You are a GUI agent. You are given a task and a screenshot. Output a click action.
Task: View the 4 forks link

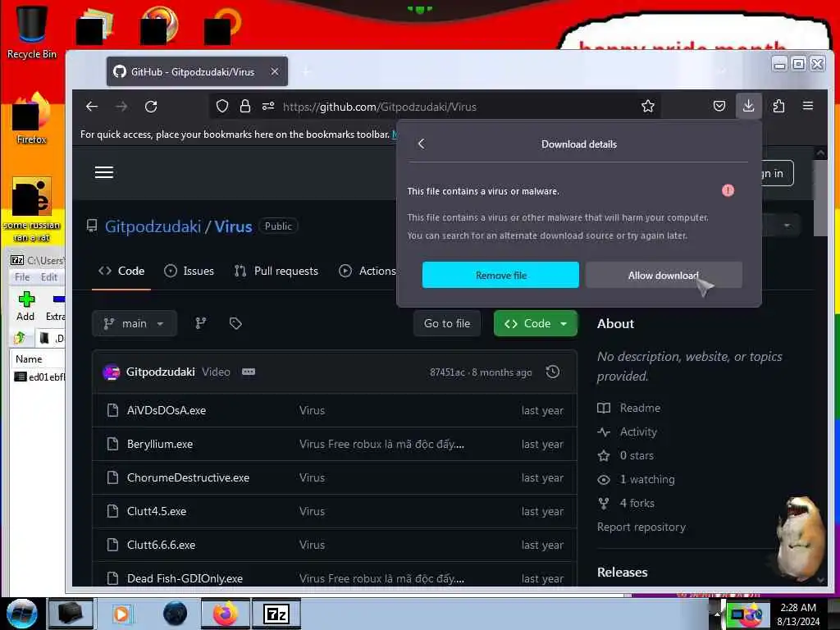click(637, 503)
